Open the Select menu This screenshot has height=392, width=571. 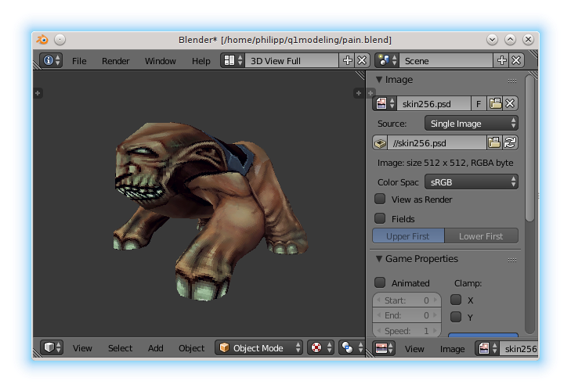click(120, 348)
